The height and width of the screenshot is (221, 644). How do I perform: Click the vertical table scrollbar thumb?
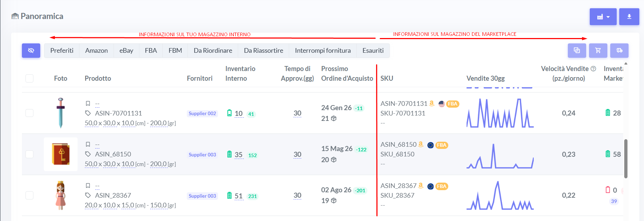626,159
